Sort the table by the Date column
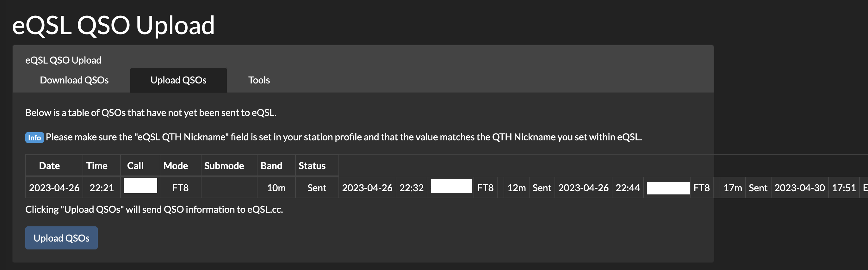This screenshot has width=868, height=270. (50, 166)
